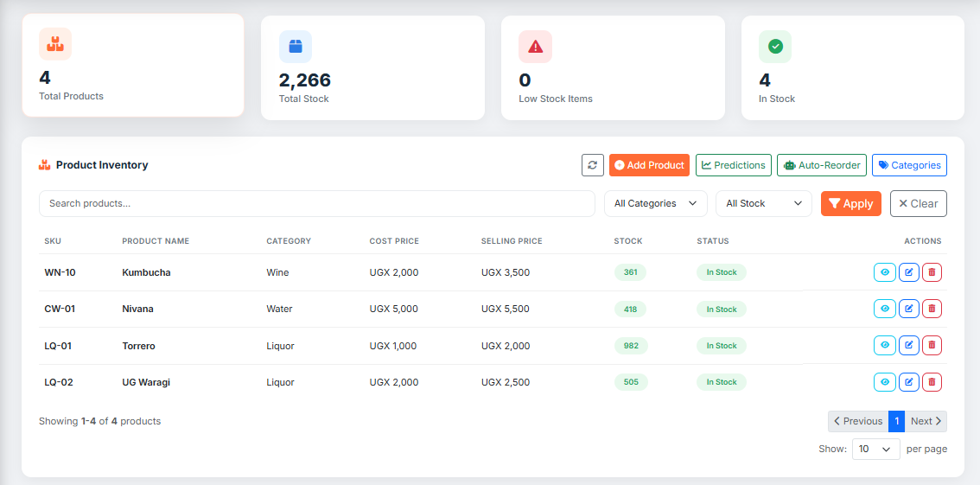The height and width of the screenshot is (485, 980).
Task: Go to the Next page
Action: [x=926, y=421]
